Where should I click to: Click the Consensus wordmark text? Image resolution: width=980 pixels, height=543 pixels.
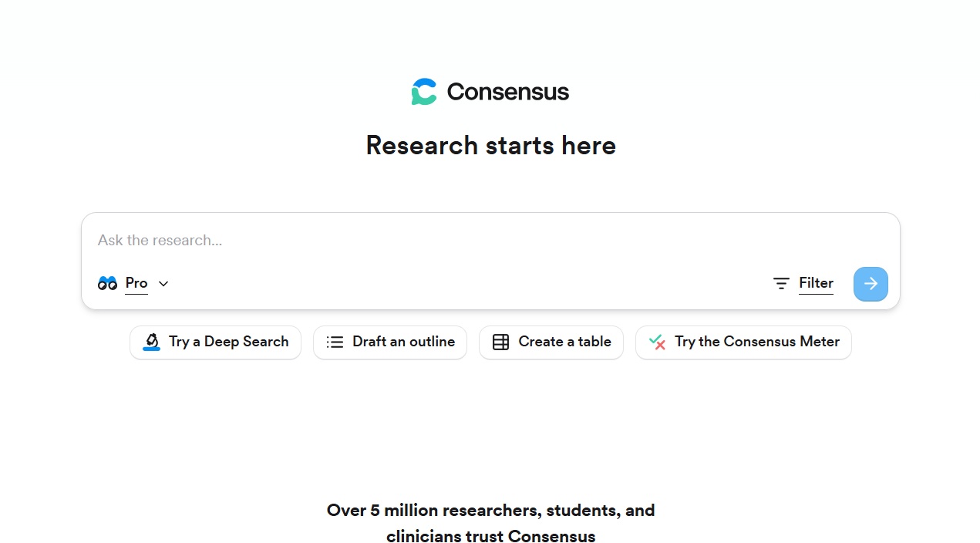click(x=507, y=92)
